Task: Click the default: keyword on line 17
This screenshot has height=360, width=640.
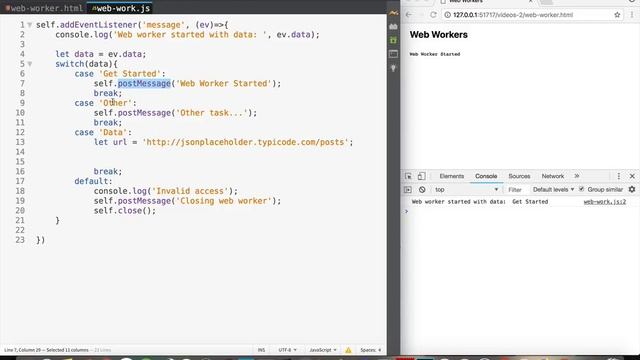Action: pos(93,182)
